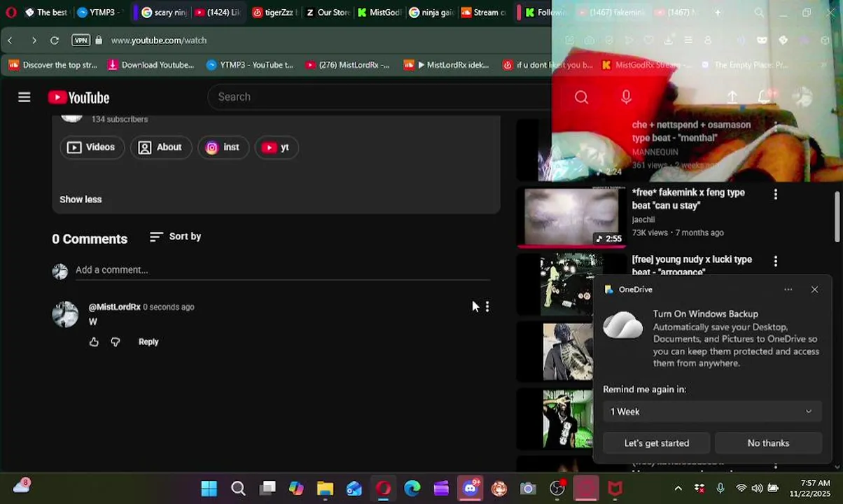843x504 pixels.
Task: Click the browser back arrow
Action: pyautogui.click(x=10, y=41)
